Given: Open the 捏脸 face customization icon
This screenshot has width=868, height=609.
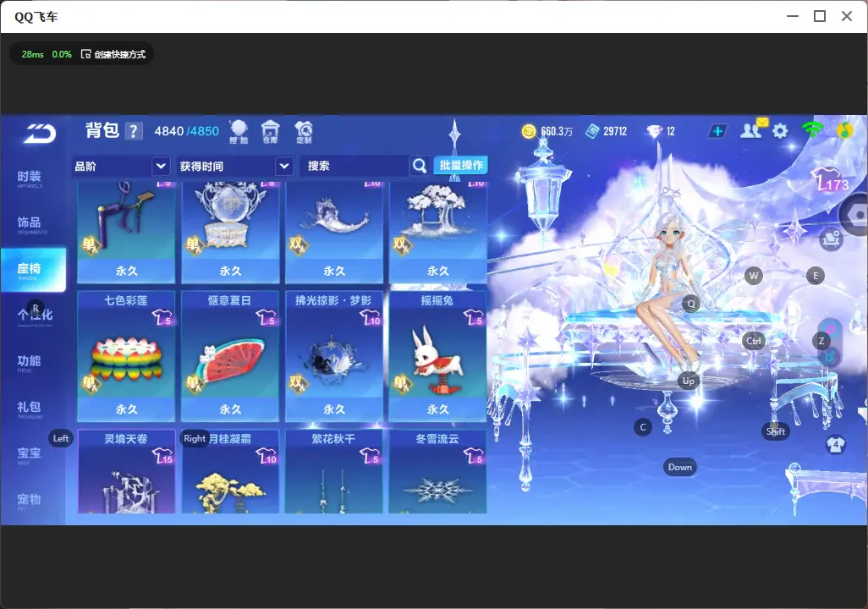Looking at the screenshot, I should coord(239,132).
